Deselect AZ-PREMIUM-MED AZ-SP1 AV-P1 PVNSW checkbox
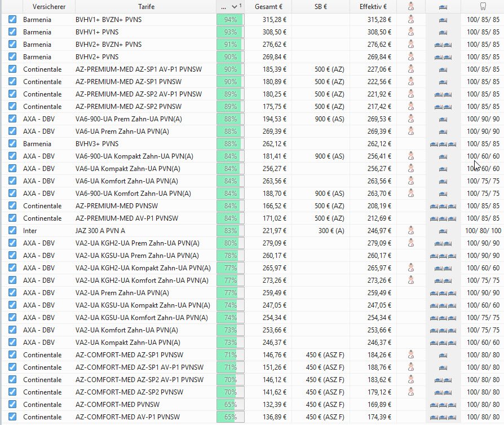Image resolution: width=504 pixels, height=425 pixels. tap(12, 69)
